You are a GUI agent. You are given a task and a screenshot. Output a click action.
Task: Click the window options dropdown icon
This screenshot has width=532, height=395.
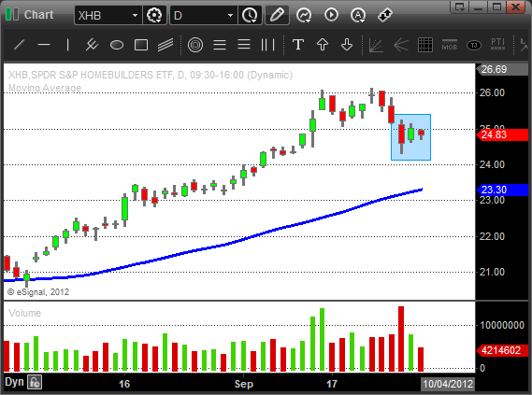tap(460, 7)
